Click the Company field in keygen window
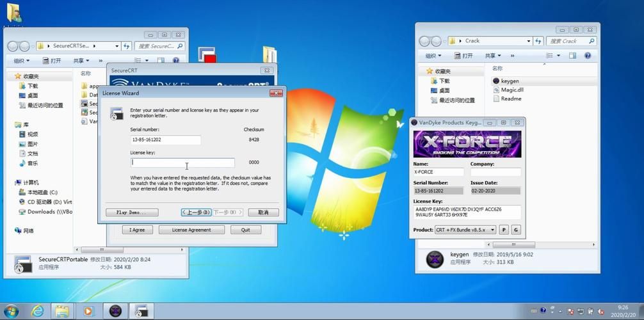This screenshot has width=644, height=320. [495, 172]
